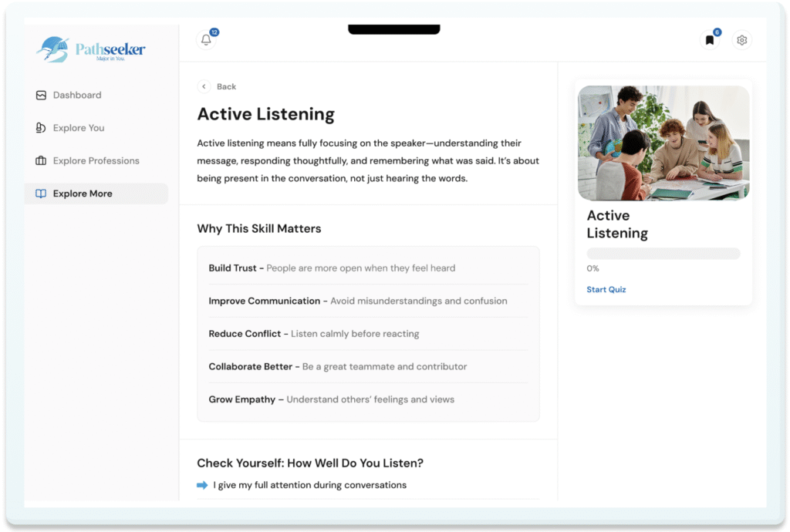Click the back chevron circle icon
The height and width of the screenshot is (532, 790).
(x=204, y=86)
